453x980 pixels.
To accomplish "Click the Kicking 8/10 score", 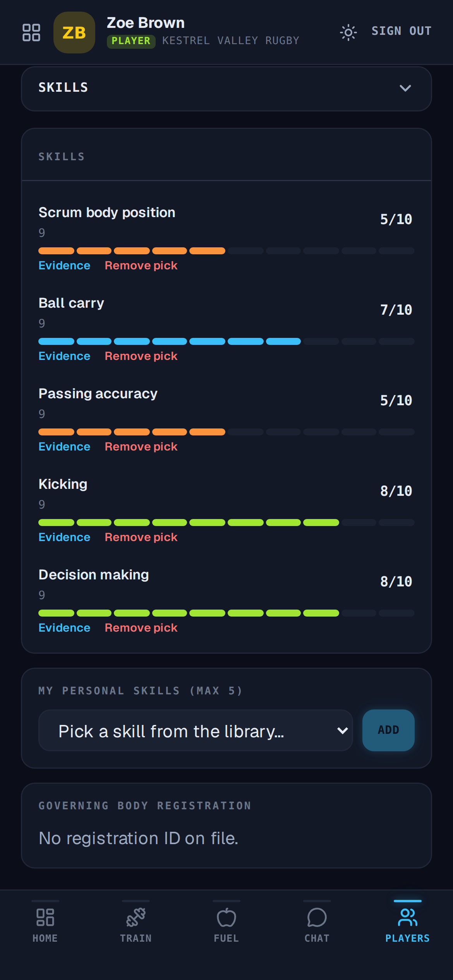I will (396, 491).
